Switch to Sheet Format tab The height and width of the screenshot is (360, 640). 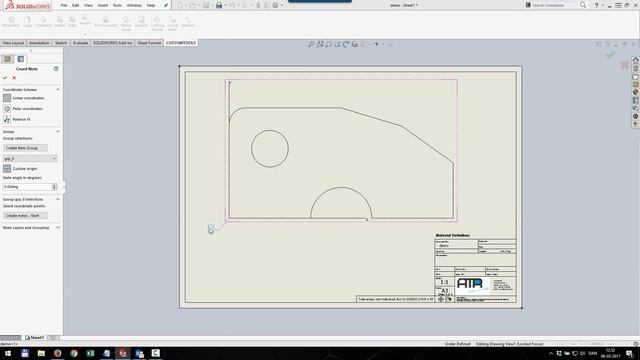[x=149, y=43]
